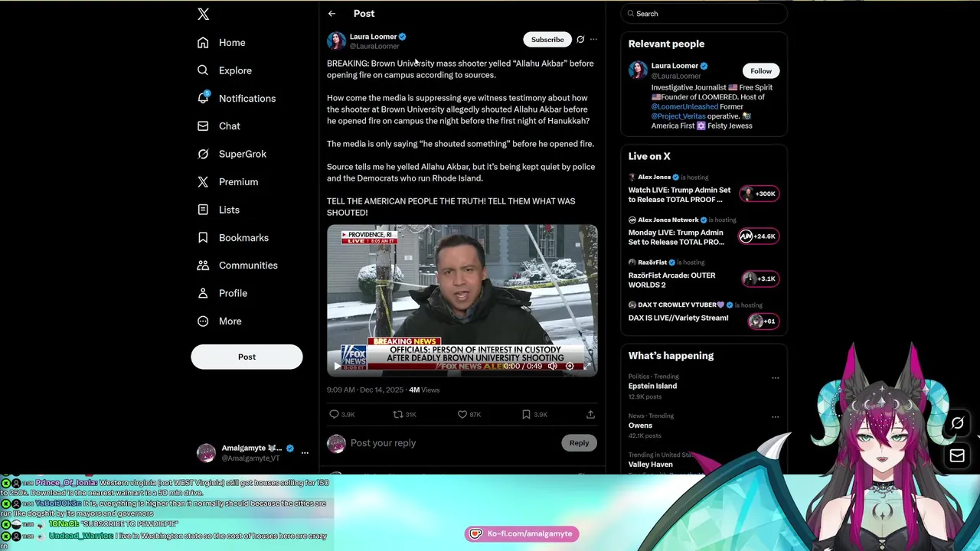Click +24.6K listeners badge
980x551 pixels.
click(x=758, y=236)
